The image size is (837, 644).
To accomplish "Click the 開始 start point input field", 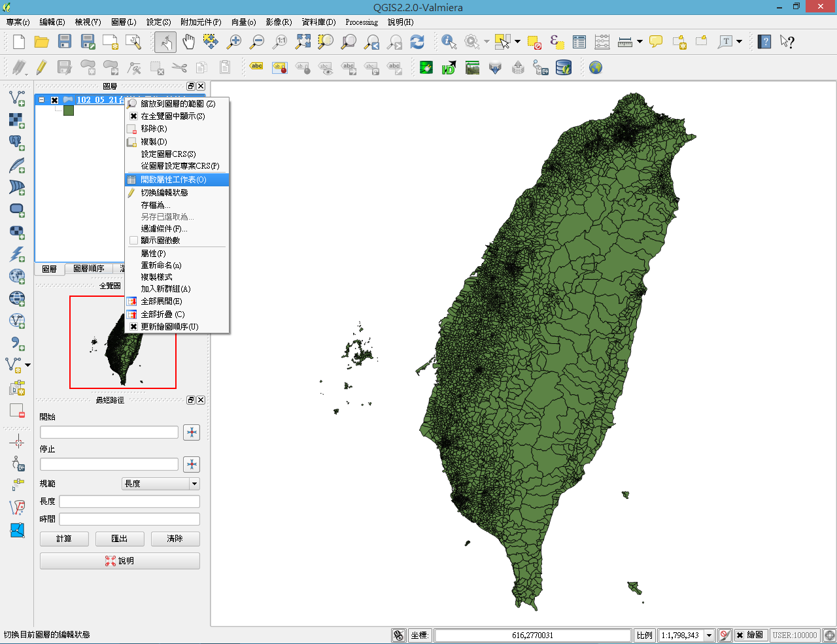I will coord(109,432).
